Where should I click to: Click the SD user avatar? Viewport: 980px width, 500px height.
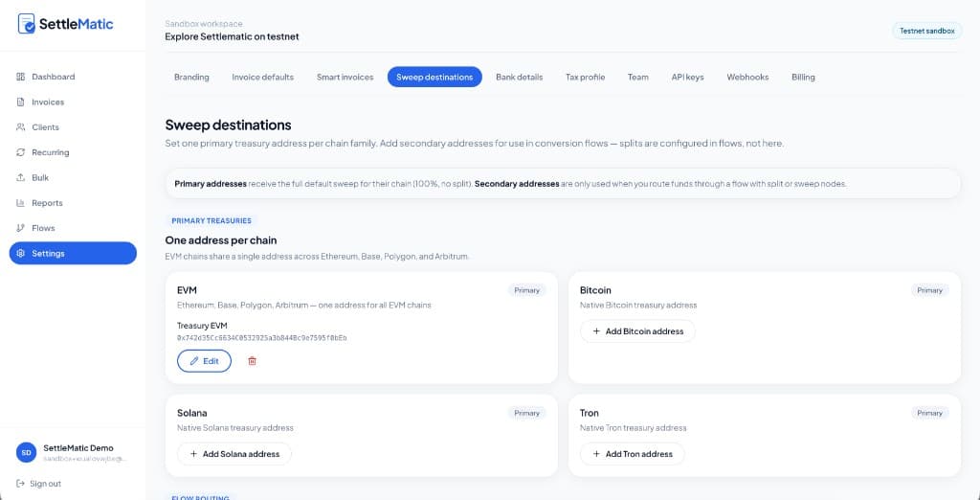point(26,452)
